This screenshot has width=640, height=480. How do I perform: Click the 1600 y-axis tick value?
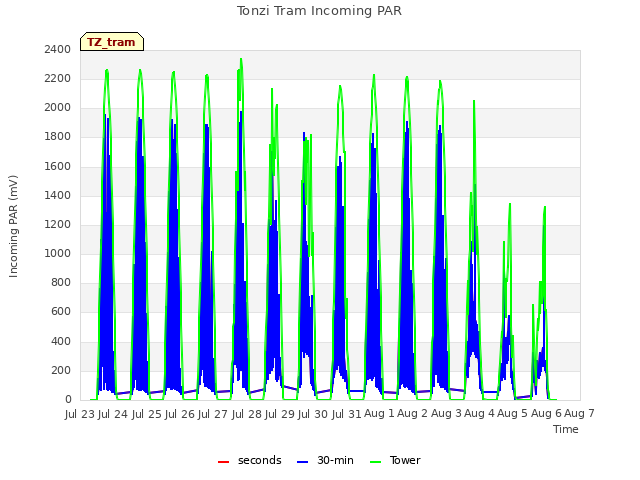click(58, 166)
